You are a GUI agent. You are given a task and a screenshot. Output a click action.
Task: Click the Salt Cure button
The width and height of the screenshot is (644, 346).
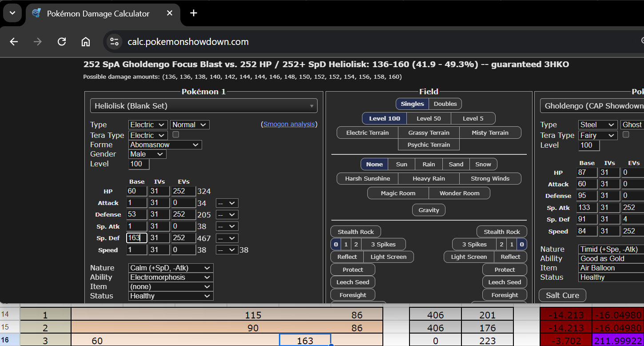pyautogui.click(x=562, y=295)
